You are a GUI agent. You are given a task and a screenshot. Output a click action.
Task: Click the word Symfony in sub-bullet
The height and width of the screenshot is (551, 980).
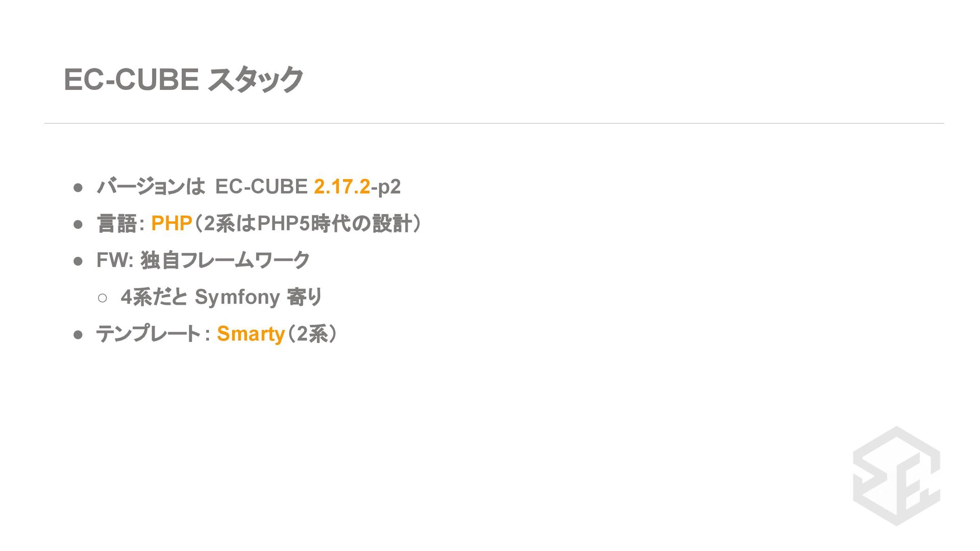(237, 297)
